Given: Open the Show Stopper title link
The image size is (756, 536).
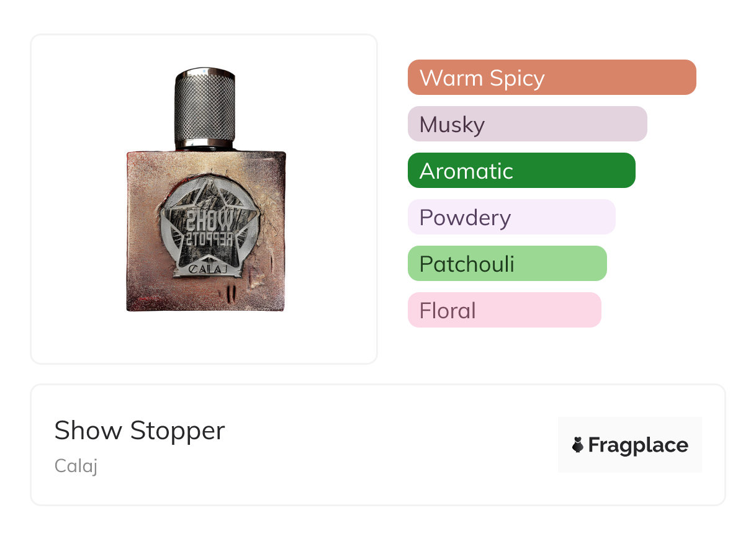Looking at the screenshot, I should (x=140, y=431).
